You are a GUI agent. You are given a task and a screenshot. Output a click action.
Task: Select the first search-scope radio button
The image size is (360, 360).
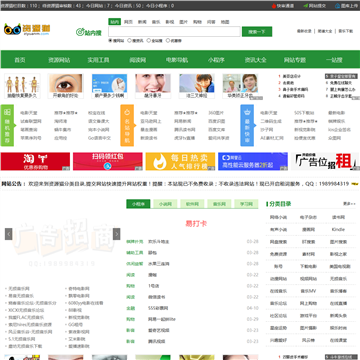[x=110, y=41]
